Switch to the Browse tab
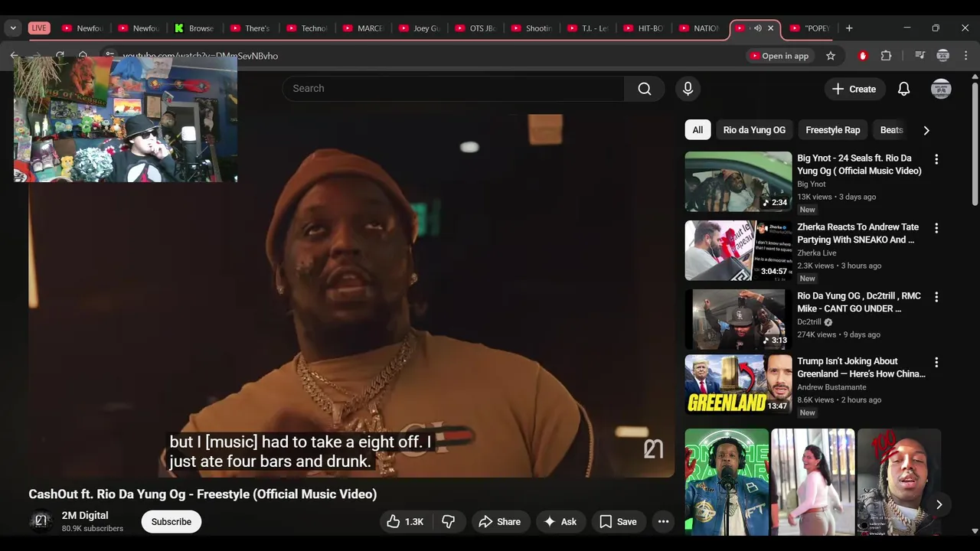Image resolution: width=980 pixels, height=551 pixels. pyautogui.click(x=194, y=28)
